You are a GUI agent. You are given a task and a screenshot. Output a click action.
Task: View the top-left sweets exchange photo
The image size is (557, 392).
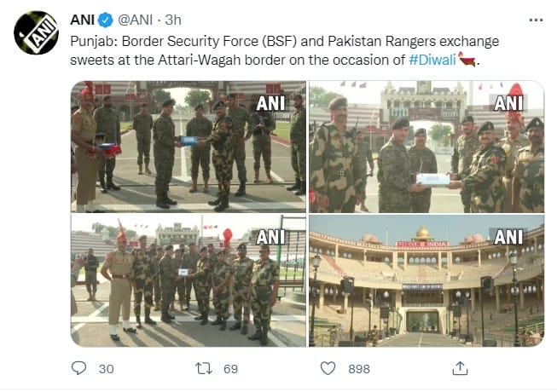pos(189,147)
